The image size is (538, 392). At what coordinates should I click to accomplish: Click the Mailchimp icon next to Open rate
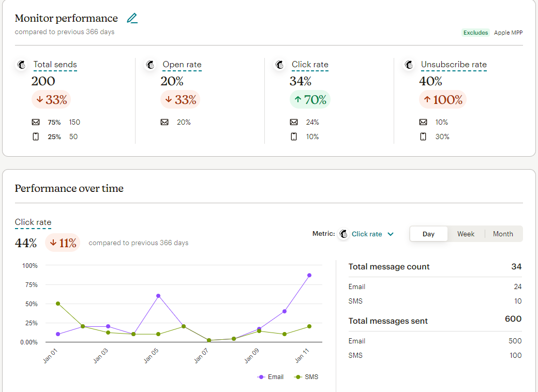pyautogui.click(x=151, y=65)
